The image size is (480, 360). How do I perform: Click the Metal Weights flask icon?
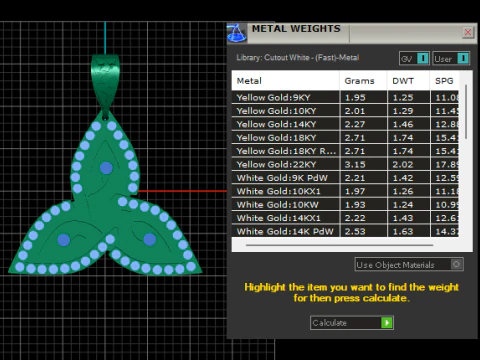(x=237, y=33)
